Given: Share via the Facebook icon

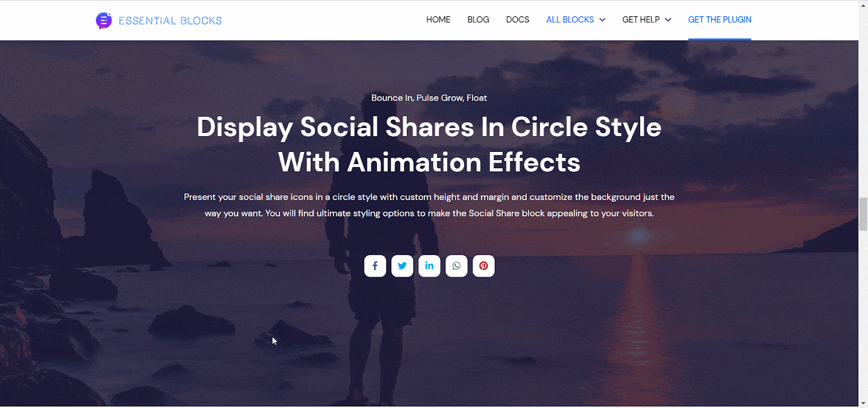Looking at the screenshot, I should click(375, 266).
